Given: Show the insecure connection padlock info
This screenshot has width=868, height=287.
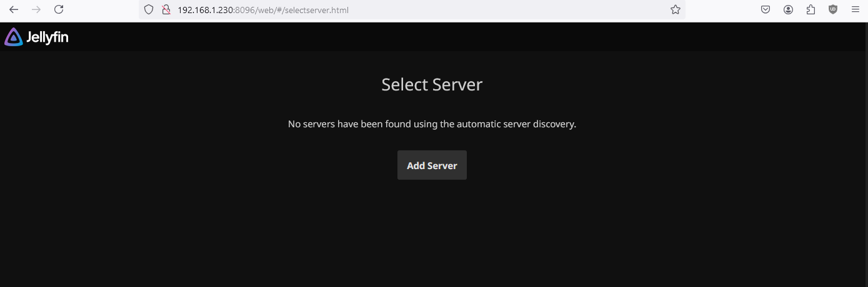Looking at the screenshot, I should point(166,10).
